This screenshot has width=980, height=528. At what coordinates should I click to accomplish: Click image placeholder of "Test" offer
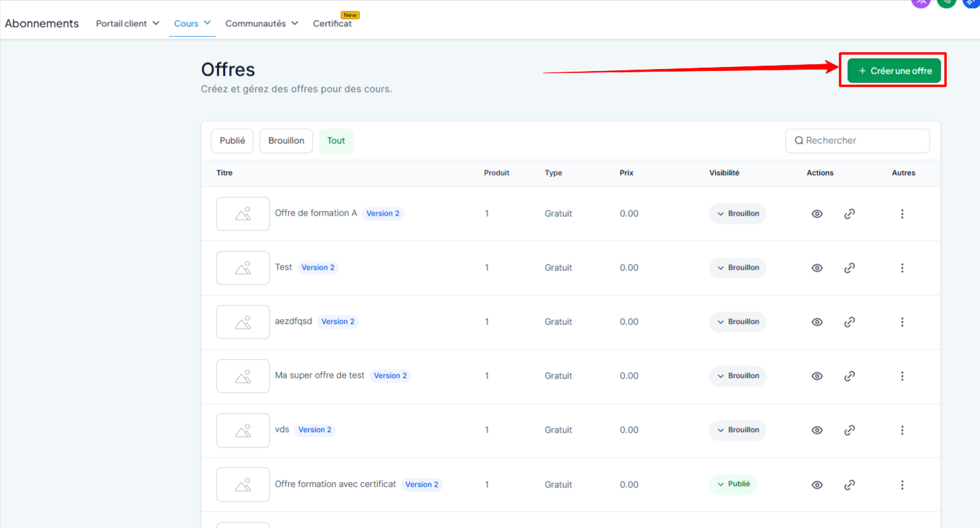[x=243, y=268]
